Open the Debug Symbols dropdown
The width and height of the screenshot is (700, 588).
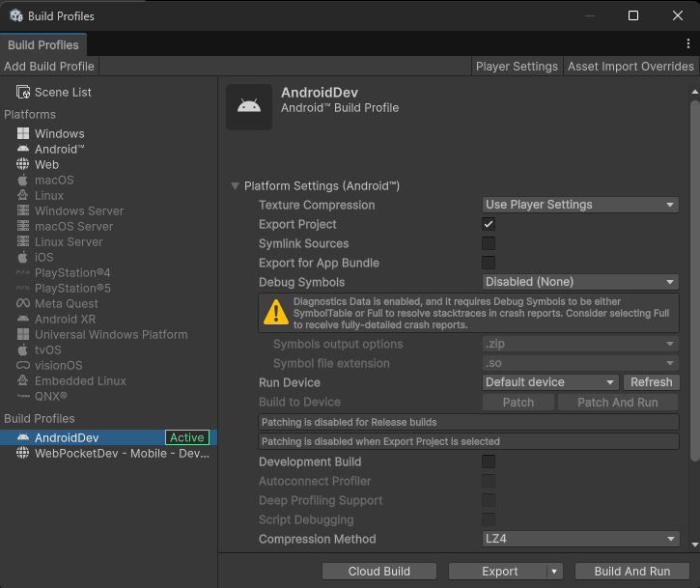(580, 282)
